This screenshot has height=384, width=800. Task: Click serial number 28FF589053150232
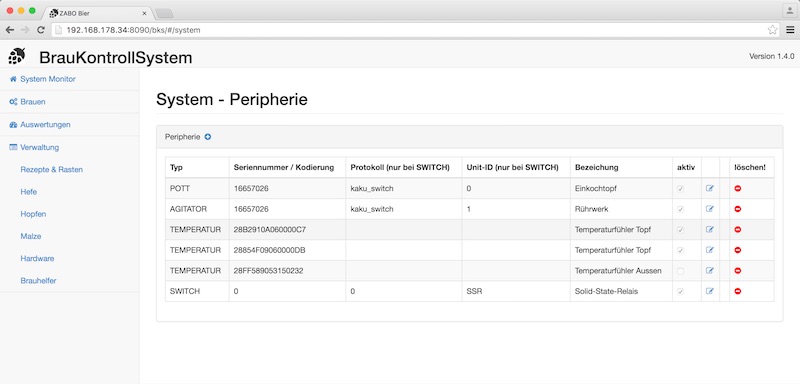tap(268, 271)
